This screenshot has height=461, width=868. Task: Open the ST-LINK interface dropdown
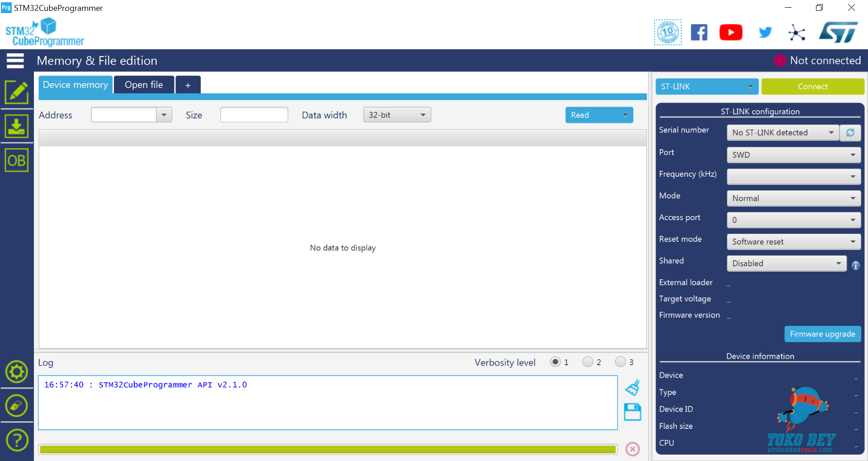[707, 86]
